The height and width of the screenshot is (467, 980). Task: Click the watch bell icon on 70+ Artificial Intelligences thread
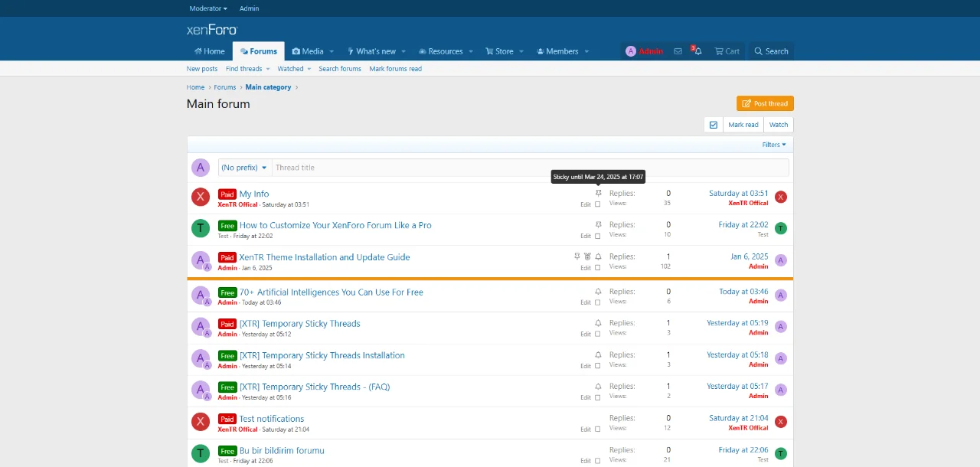(598, 292)
